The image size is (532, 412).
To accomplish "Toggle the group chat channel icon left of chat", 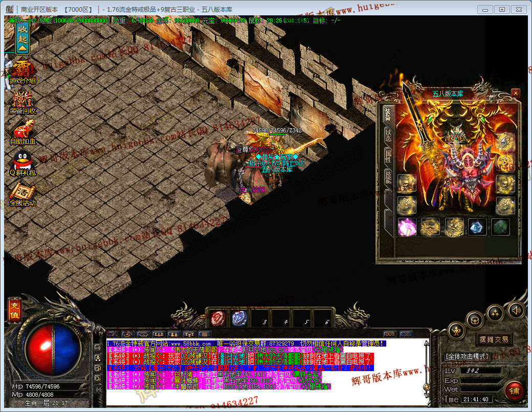I will pyautogui.click(x=98, y=358).
